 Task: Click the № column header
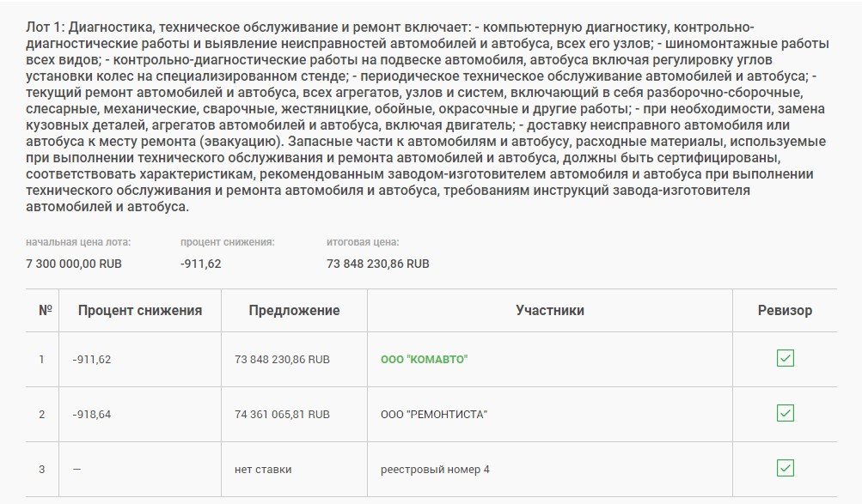coord(46,310)
